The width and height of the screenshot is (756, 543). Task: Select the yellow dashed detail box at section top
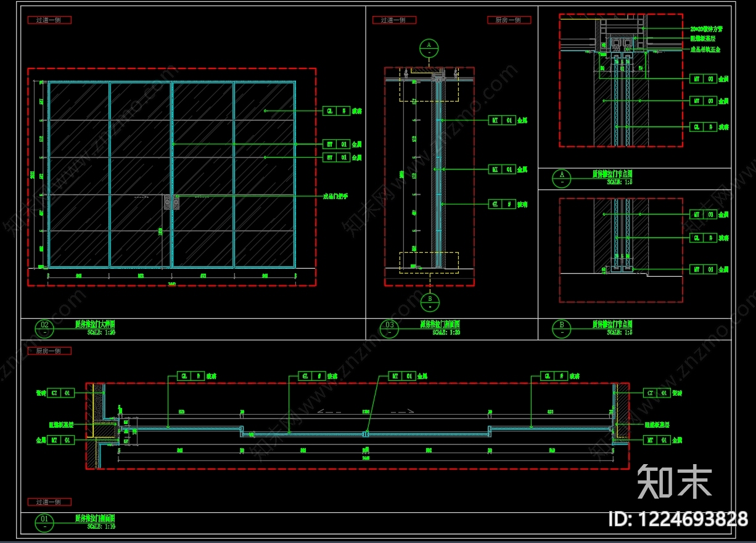coord(429,85)
